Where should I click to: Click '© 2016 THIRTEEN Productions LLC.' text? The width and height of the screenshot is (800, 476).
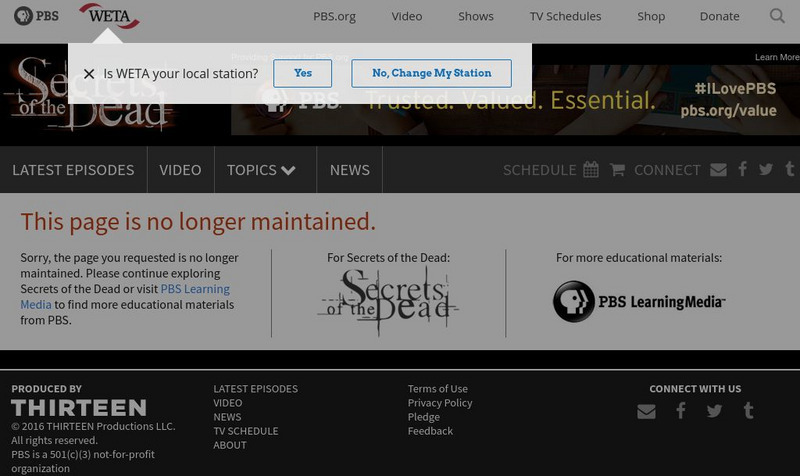93,427
